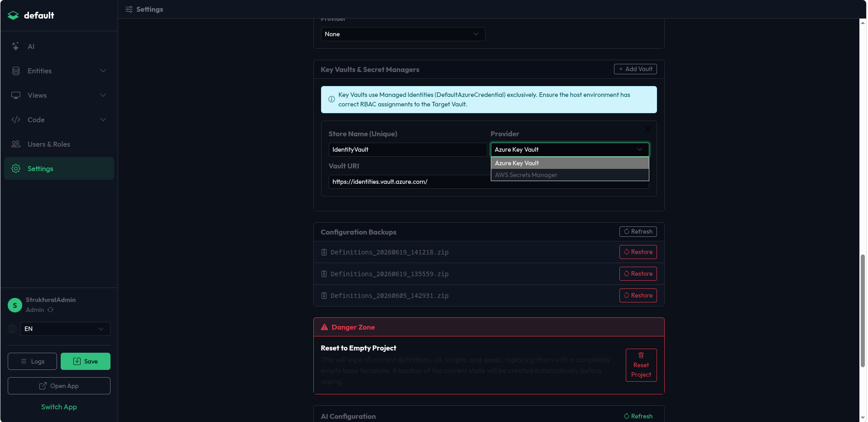
Task: Click file icon of Definitions_20260619_141218.zip
Action: 324,252
